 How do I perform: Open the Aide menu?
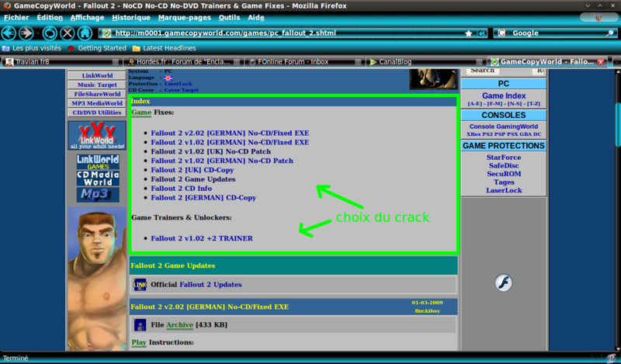point(256,17)
